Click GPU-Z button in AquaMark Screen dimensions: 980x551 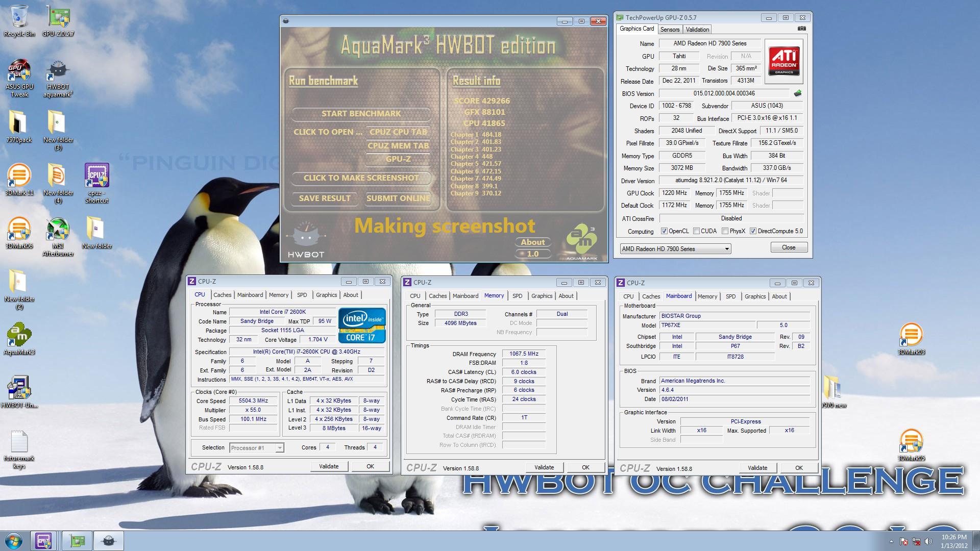[x=398, y=159]
